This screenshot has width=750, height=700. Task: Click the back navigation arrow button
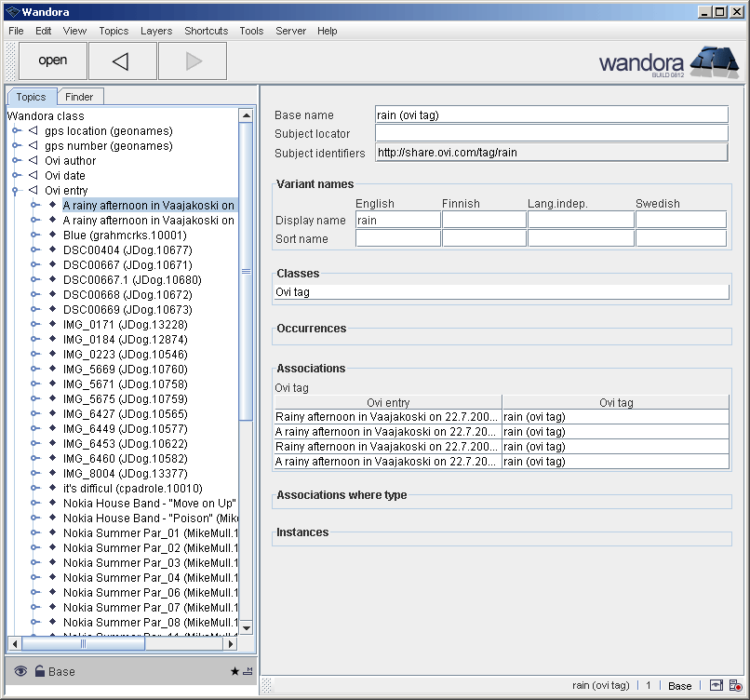click(122, 60)
